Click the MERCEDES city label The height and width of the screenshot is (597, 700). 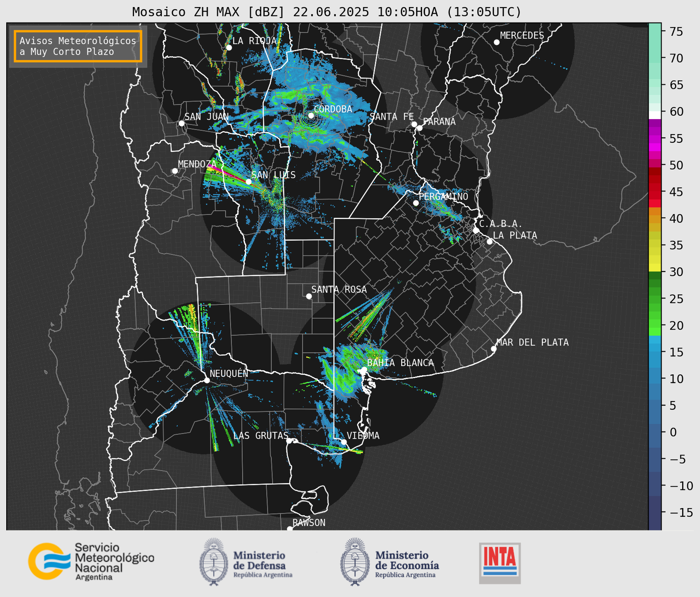point(522,36)
